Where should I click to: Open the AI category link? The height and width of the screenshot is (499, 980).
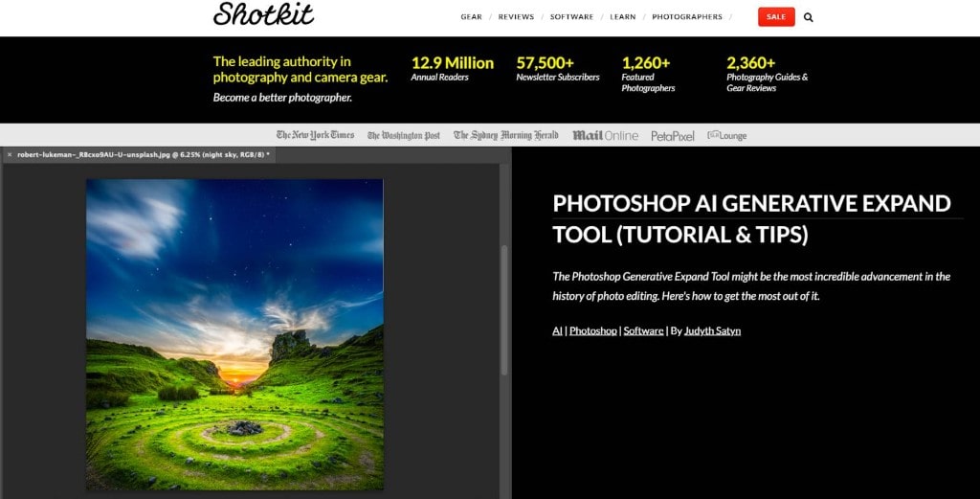(558, 330)
